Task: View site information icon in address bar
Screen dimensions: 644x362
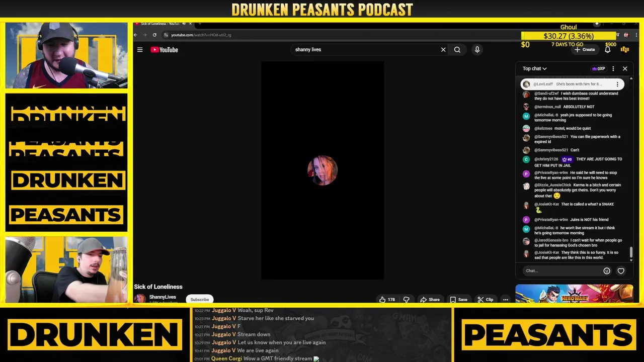Action: 166,35
